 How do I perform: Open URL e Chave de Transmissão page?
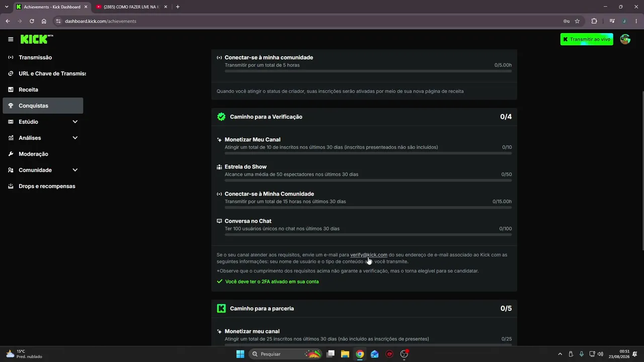point(43,73)
